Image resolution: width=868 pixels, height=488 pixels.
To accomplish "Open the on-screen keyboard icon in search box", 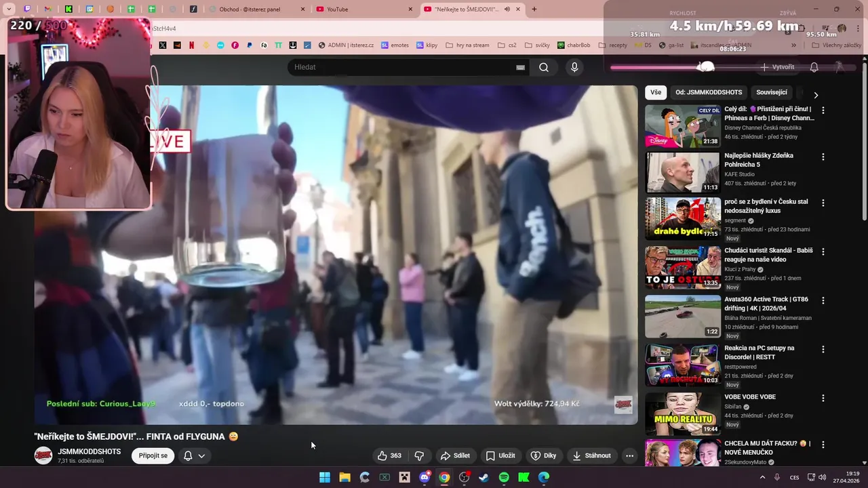I will point(520,67).
